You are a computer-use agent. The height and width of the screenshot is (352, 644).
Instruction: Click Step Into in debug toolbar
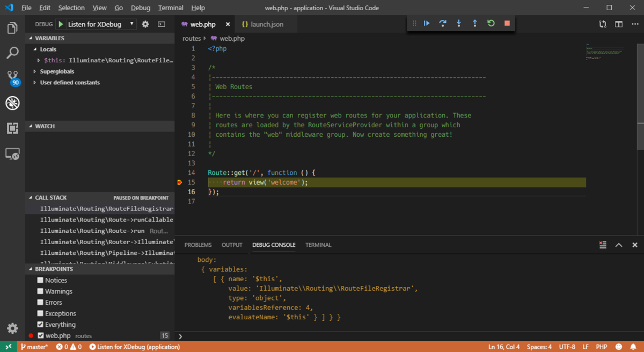[x=459, y=24]
